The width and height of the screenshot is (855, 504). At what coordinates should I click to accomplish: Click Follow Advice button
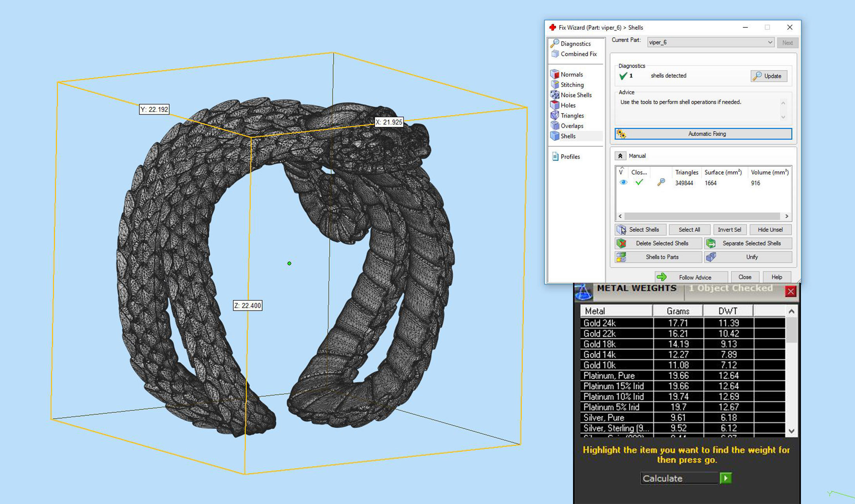click(691, 277)
